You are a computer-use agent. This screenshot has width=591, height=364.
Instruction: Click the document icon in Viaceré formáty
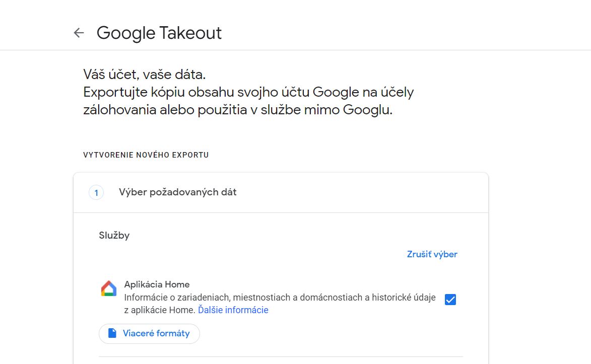112,333
